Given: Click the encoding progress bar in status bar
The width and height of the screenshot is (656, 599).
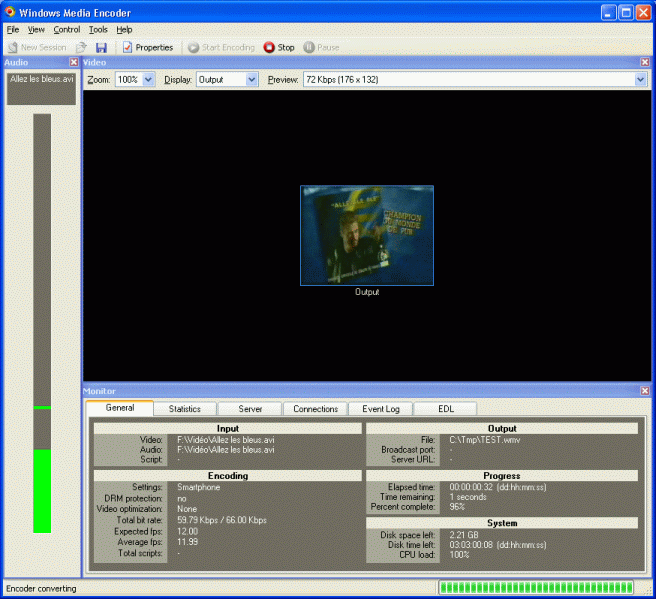Looking at the screenshot, I should [536, 588].
